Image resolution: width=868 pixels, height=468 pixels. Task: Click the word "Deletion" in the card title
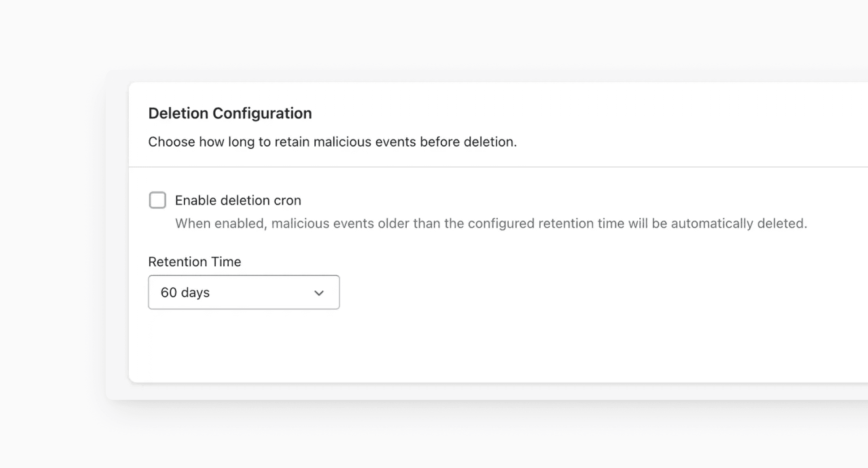coord(178,113)
